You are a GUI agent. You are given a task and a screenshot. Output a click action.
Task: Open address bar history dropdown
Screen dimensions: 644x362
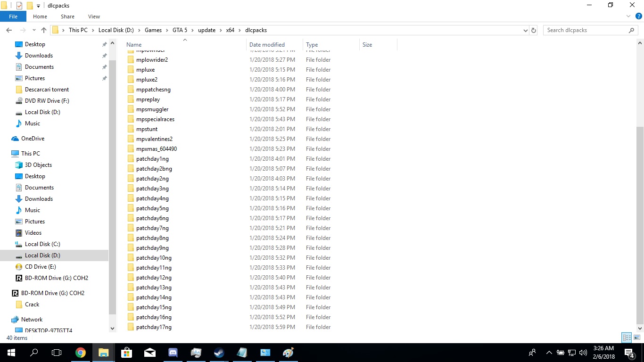point(526,30)
